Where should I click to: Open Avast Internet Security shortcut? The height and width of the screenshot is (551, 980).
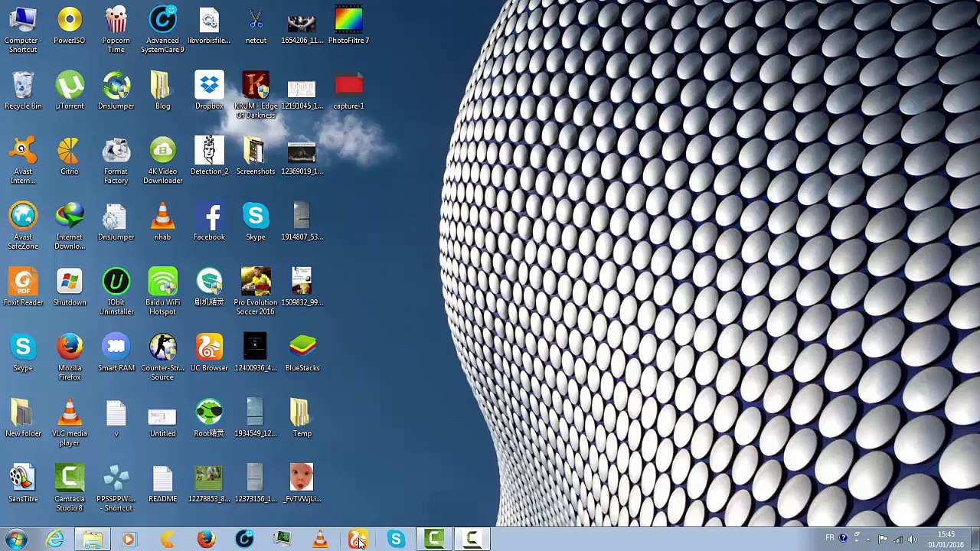(23, 161)
